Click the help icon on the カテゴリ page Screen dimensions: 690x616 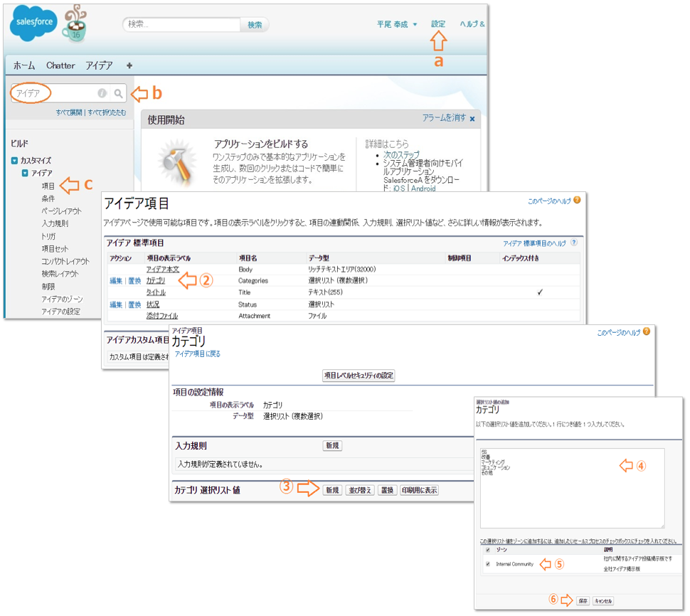tap(647, 331)
